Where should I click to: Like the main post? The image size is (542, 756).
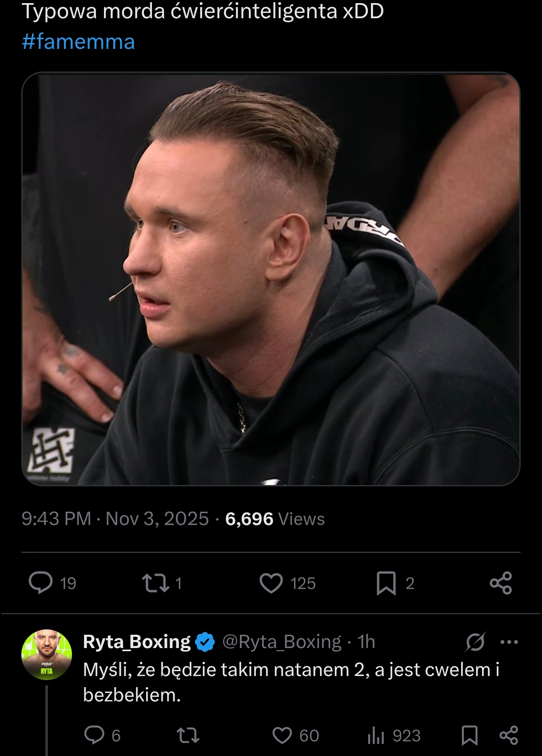point(271,583)
